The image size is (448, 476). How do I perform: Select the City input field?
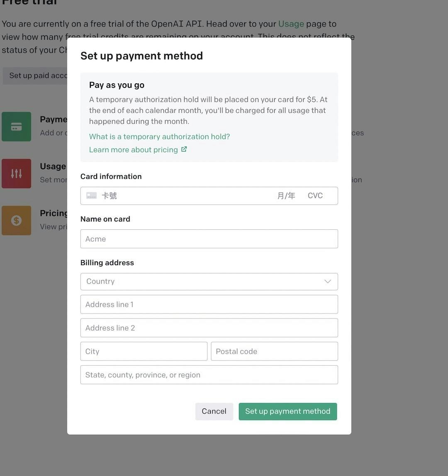(144, 351)
